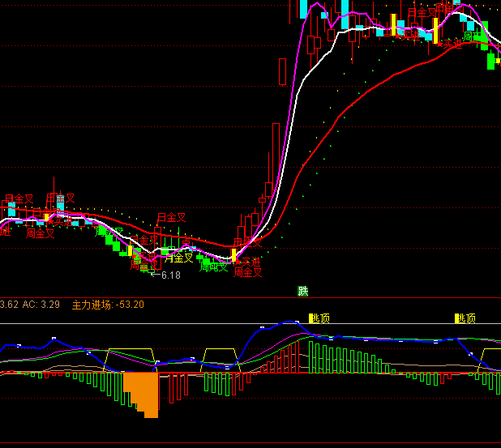
Task: Click the leftmost 日金叉 signal label
Action: 19,198
